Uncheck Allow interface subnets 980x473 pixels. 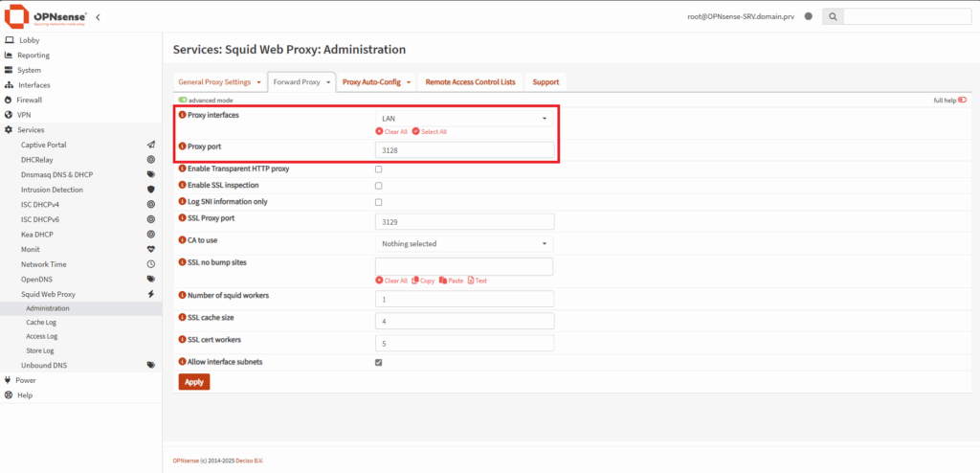click(x=378, y=362)
